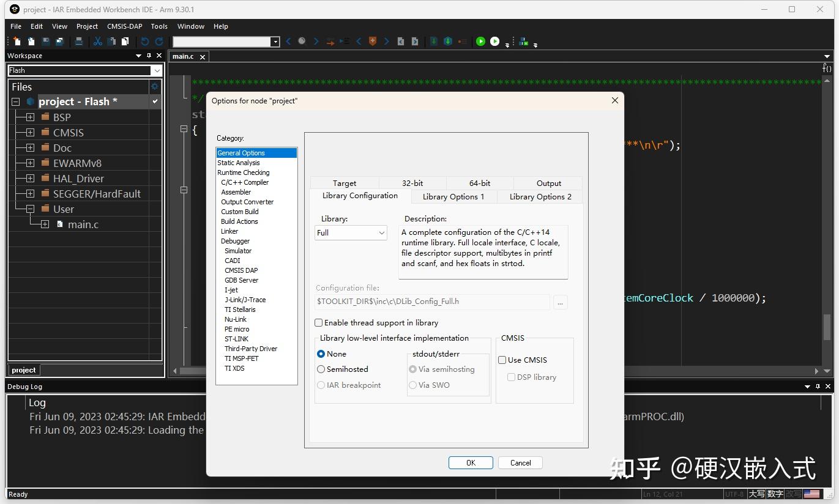Viewport: 839px width, 504px height.
Task: Undo the last edit
Action: 145,42
